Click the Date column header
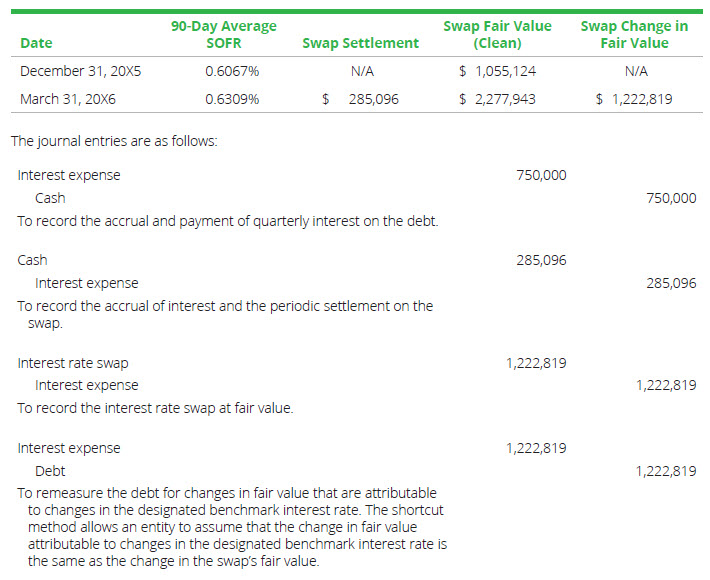 (36, 43)
